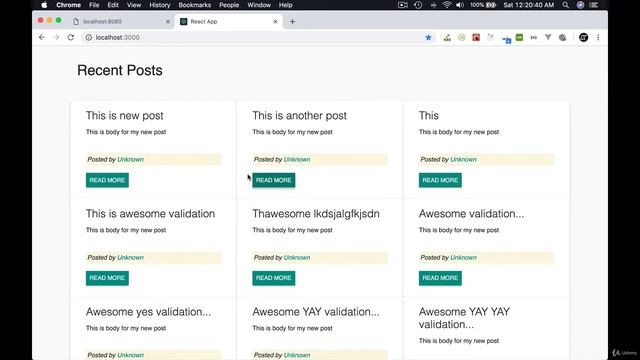Image resolution: width=640 pixels, height=360 pixels.
Task: Click the red square extension icon
Action: point(476,38)
